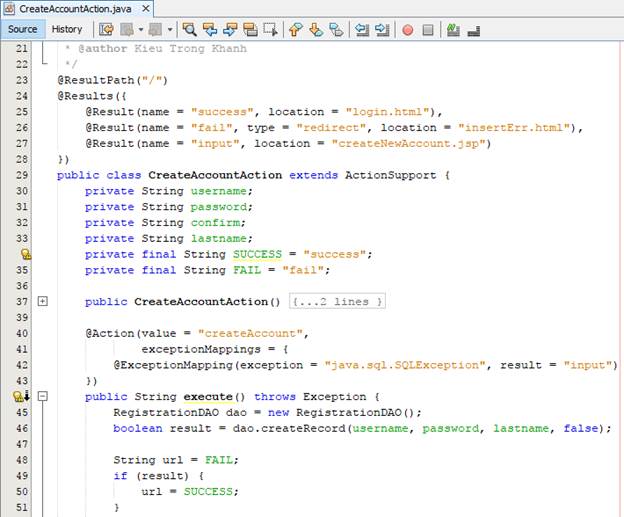Expand folded constructor at line 37
This screenshot has width=624, height=517.
click(x=43, y=301)
